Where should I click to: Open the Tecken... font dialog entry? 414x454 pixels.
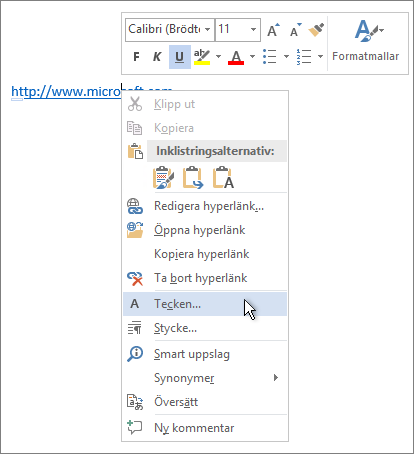click(204, 304)
